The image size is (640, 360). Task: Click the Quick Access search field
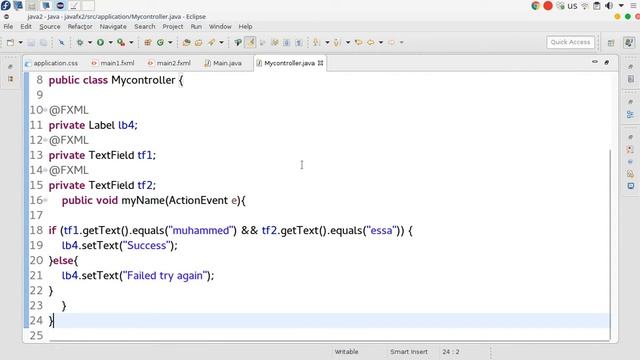[x=570, y=42]
